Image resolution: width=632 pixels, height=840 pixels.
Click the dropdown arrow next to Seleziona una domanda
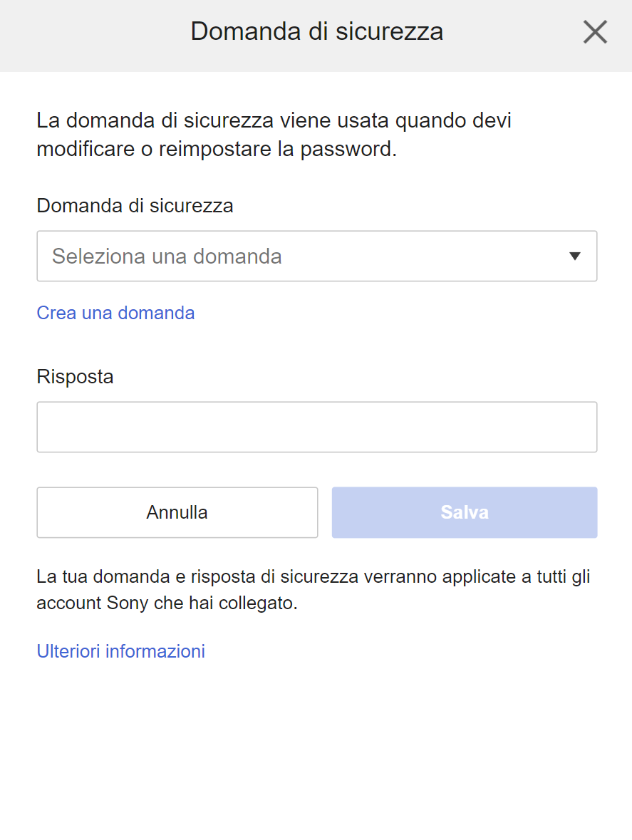point(576,256)
